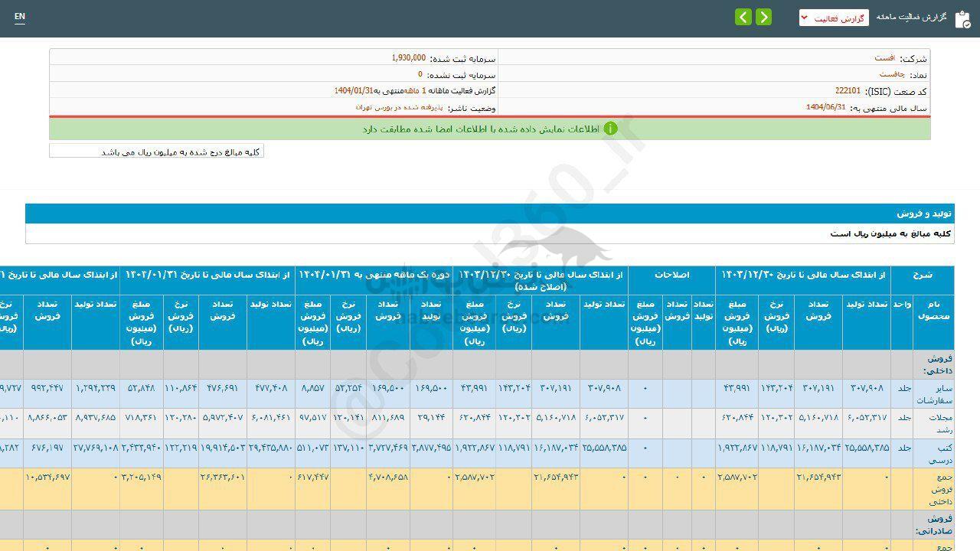The width and height of the screenshot is (980, 551).
Task: Click ISIC industry code 222101
Action: coord(848,91)
